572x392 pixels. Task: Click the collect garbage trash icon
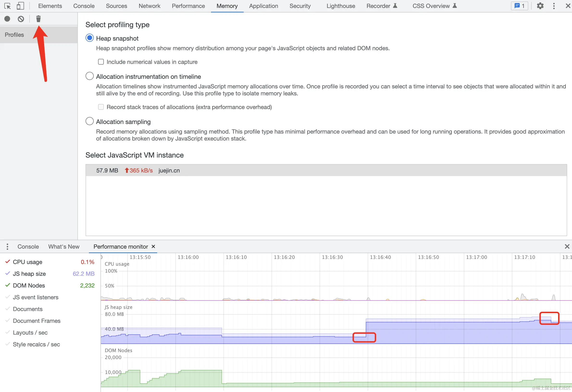38,19
